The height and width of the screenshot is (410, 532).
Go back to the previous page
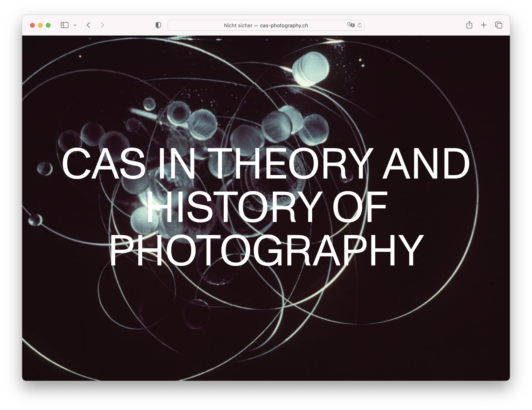tap(88, 25)
